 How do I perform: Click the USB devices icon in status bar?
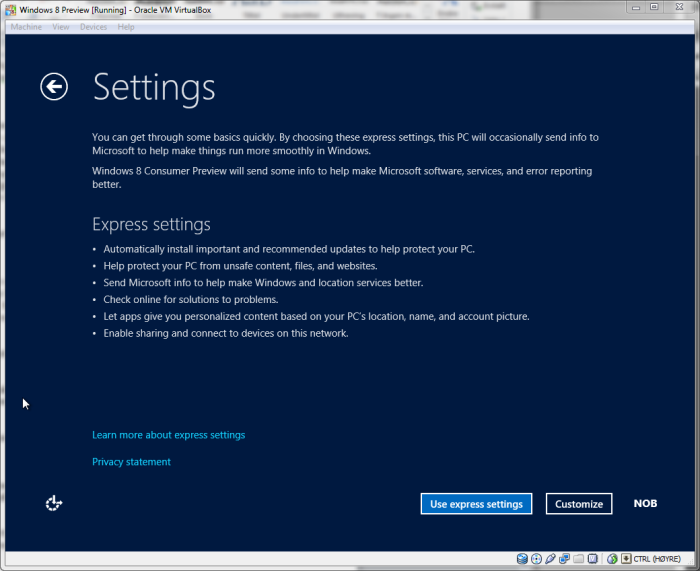[550, 558]
